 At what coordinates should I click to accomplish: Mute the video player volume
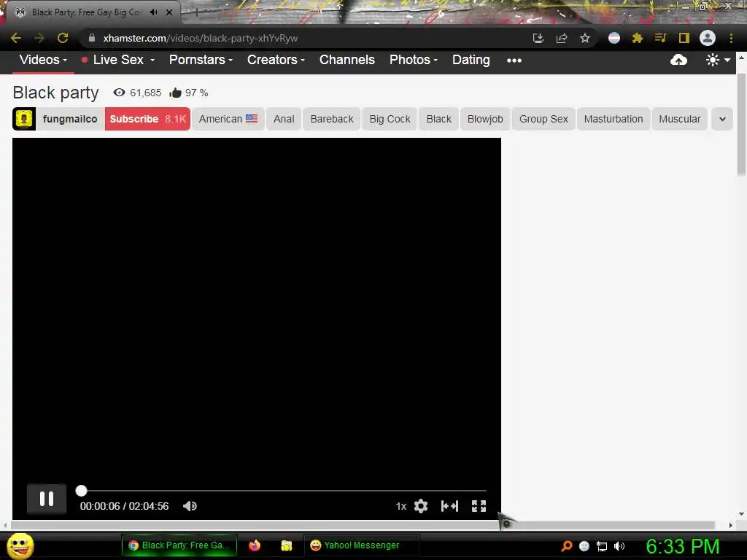tap(190, 506)
